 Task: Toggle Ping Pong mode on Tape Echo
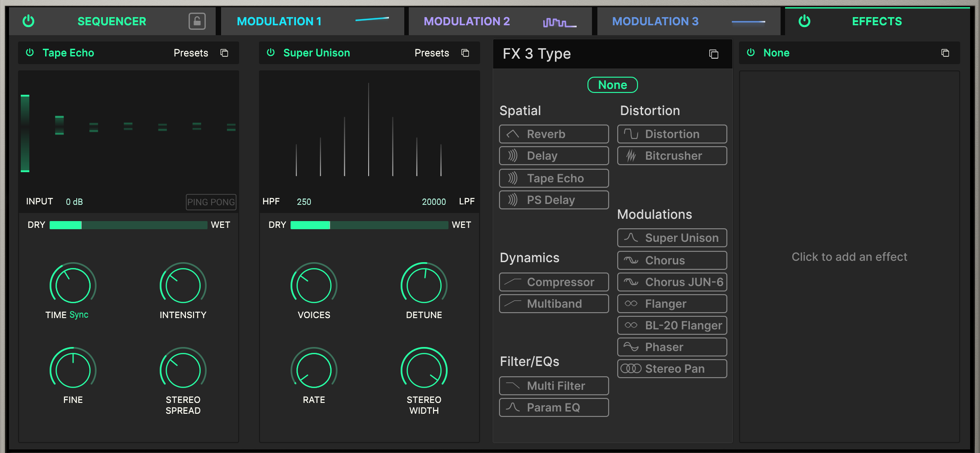(x=211, y=202)
